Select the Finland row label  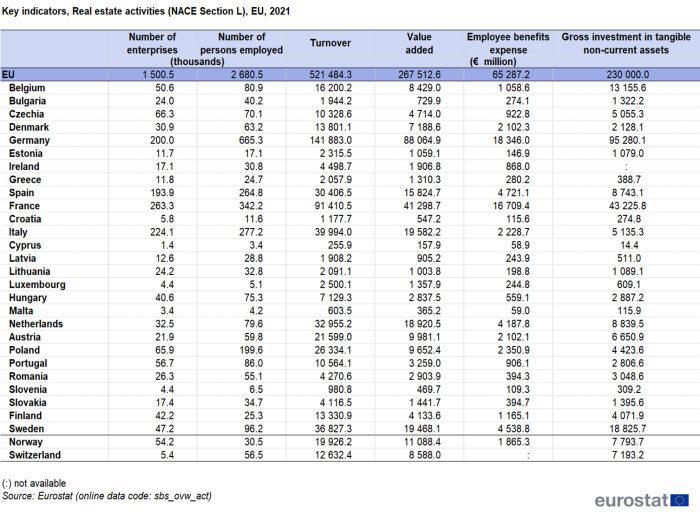(25, 416)
